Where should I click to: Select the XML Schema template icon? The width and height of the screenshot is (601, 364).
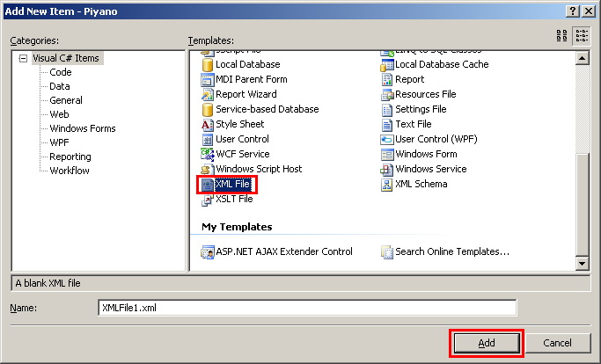(x=387, y=185)
